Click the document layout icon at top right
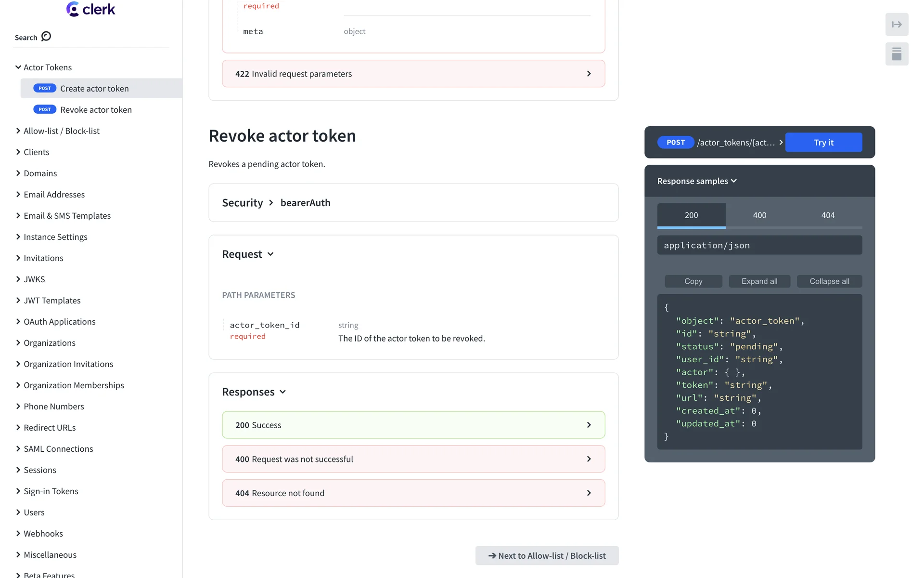924x578 pixels. coord(897,54)
